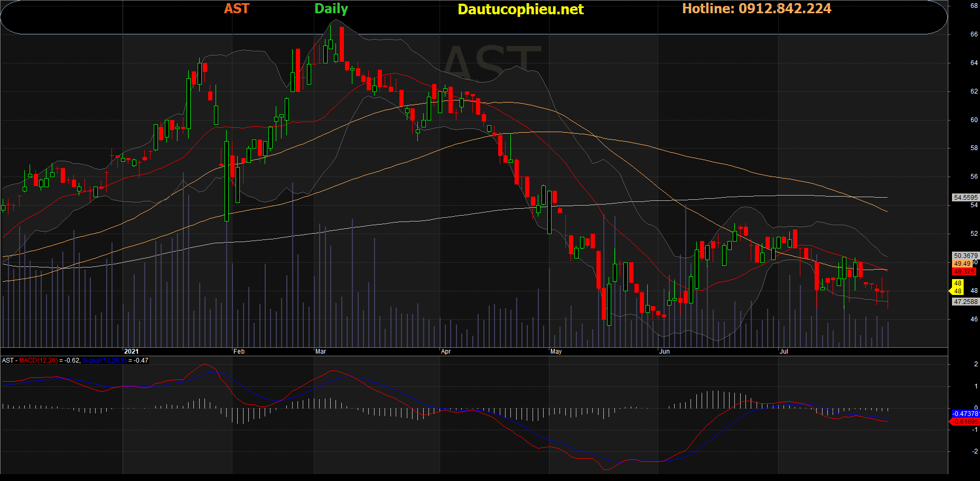
Task: Click the orange 49.49 price tag
Action: [962, 264]
